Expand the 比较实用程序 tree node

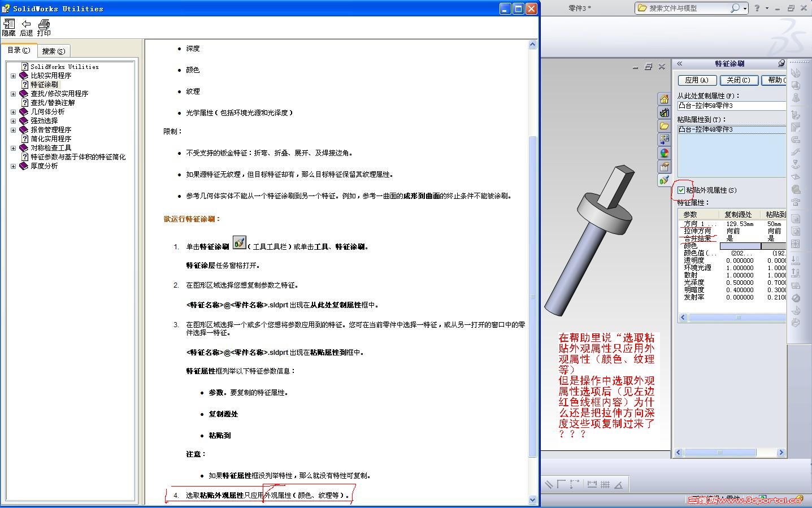(14, 76)
